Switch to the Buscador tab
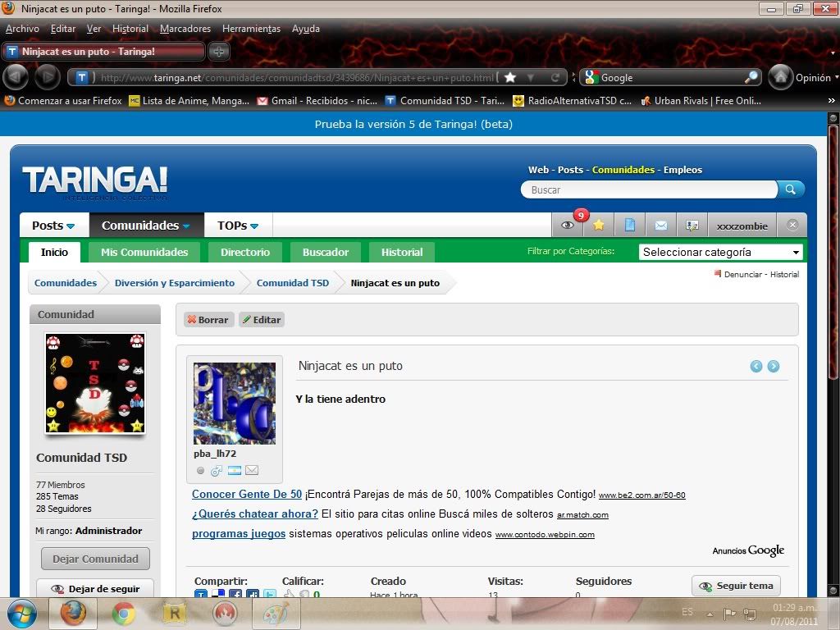The image size is (840, 630). (326, 253)
